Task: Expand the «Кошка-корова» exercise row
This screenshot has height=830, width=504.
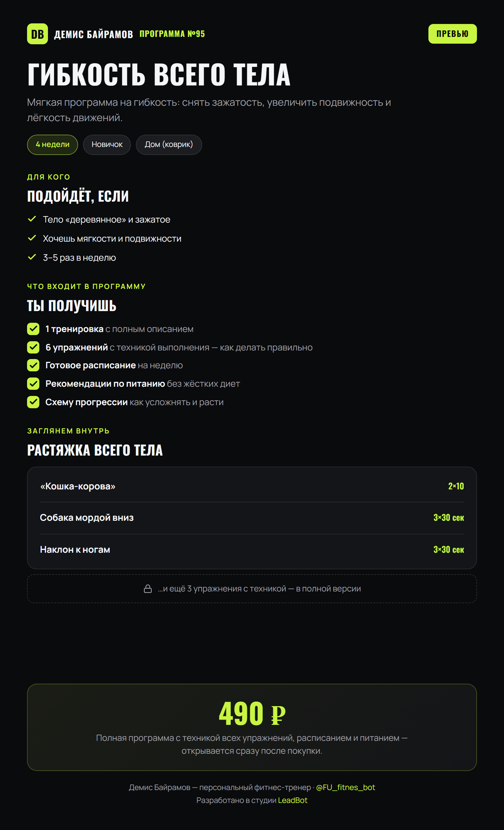Action: pyautogui.click(x=252, y=486)
